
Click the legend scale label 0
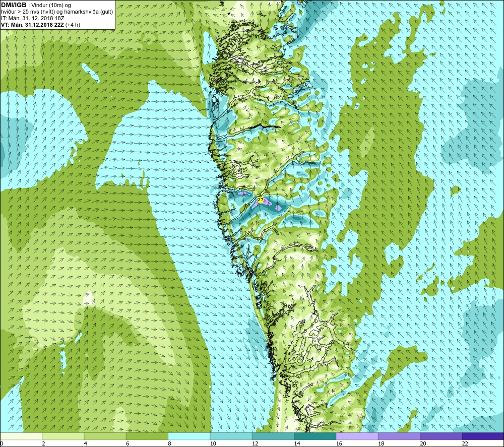coord(2,443)
